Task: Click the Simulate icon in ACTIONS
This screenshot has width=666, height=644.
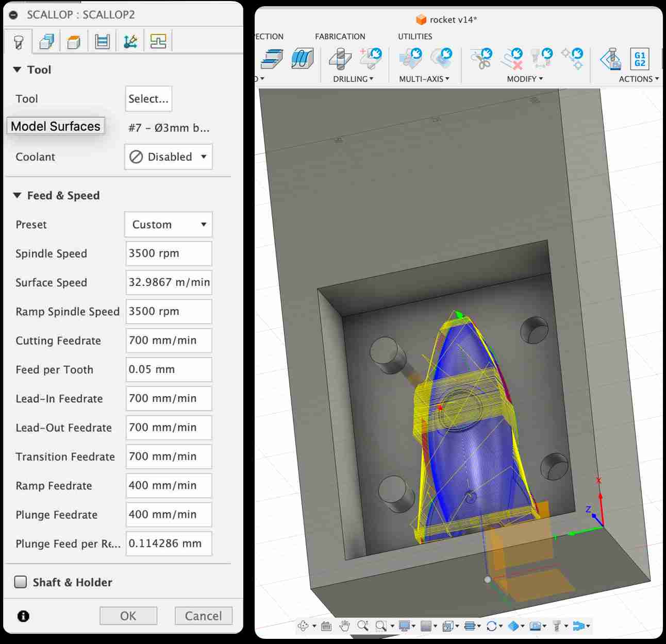Action: (x=610, y=59)
